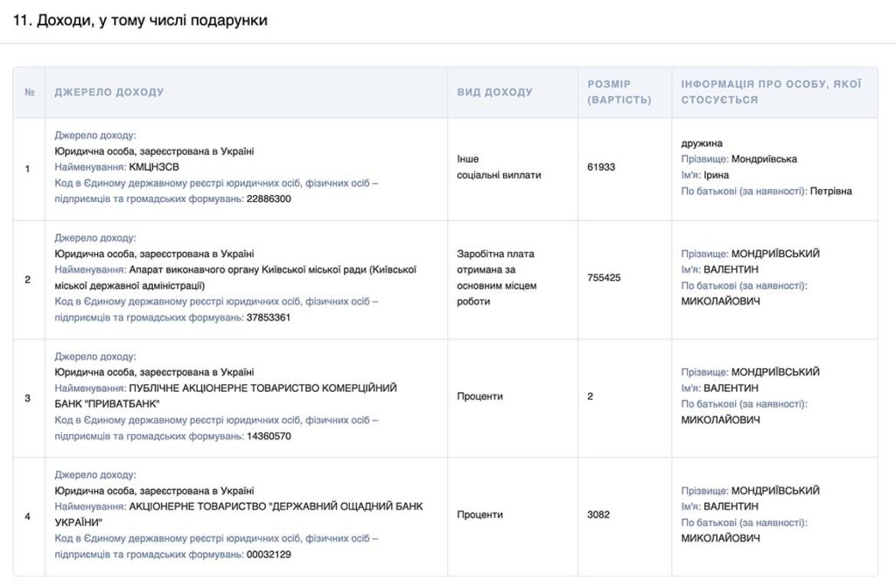Click the КМЦНЗСВ organization name
Viewport: 896px width, 588px height.
tap(153, 167)
